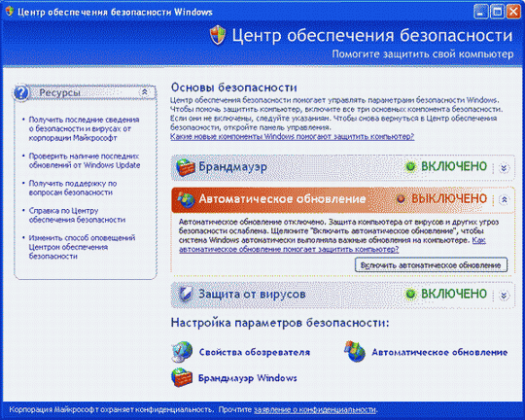Click the Windows Update icon under Настройка параметров
The width and height of the screenshot is (525, 420).
click(355, 352)
